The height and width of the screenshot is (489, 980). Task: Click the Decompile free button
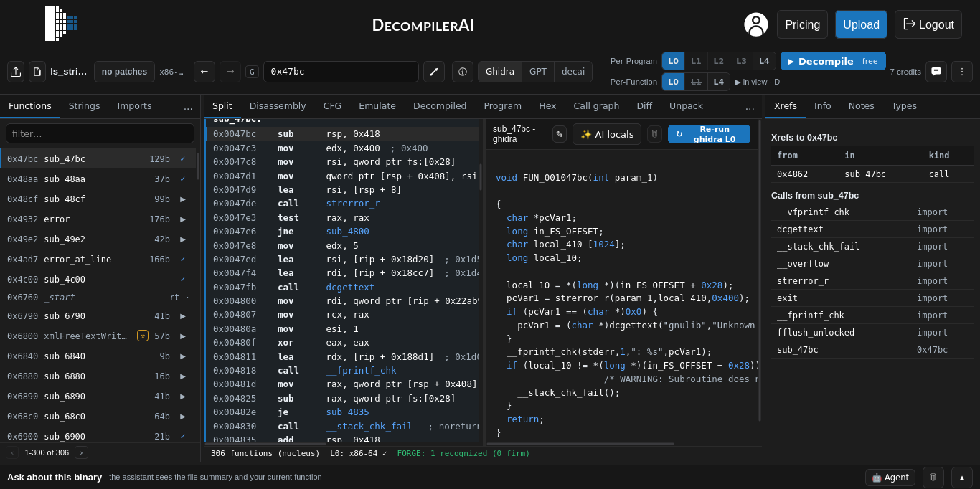tap(833, 61)
